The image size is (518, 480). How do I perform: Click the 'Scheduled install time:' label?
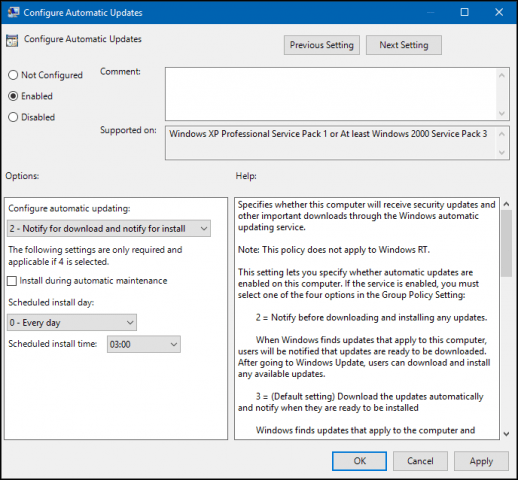pos(53,344)
